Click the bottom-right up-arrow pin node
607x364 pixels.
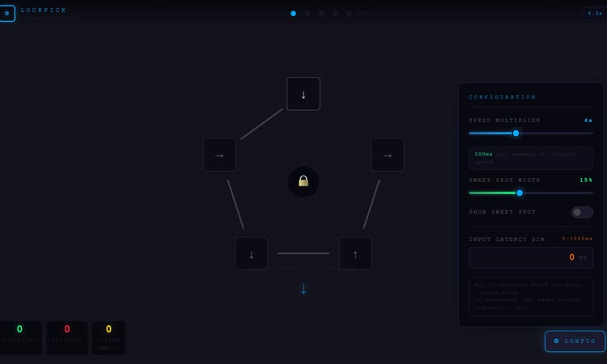[x=355, y=253]
